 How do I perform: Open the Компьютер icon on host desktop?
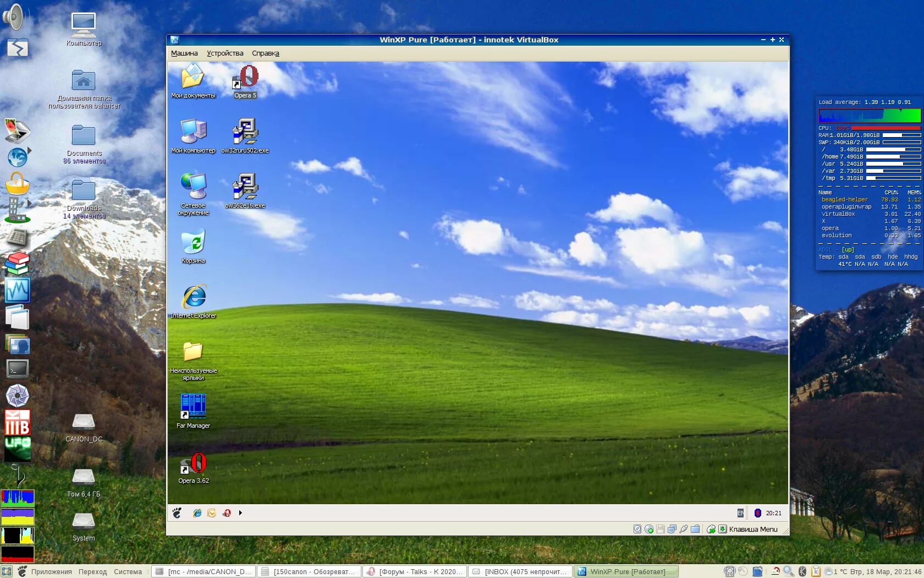(x=84, y=29)
